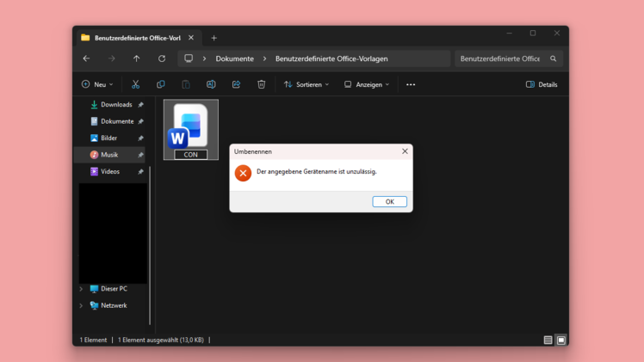Viewport: 644px width, 362px height.
Task: Switch to details list view icon
Action: (x=548, y=340)
